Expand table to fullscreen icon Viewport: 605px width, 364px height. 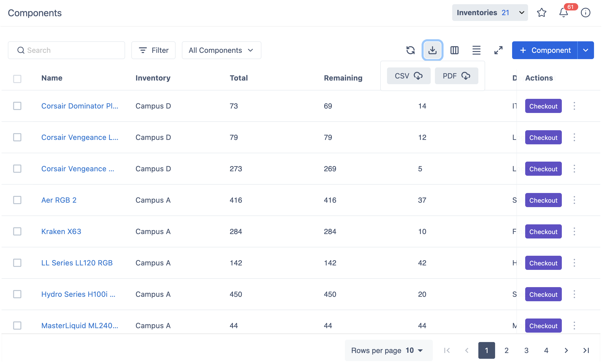498,50
